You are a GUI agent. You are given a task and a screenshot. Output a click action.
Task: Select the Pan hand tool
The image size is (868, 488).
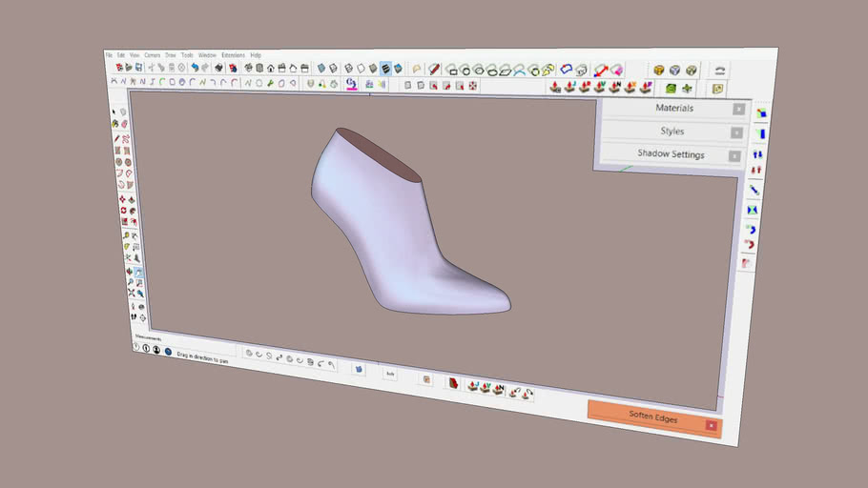(x=138, y=272)
